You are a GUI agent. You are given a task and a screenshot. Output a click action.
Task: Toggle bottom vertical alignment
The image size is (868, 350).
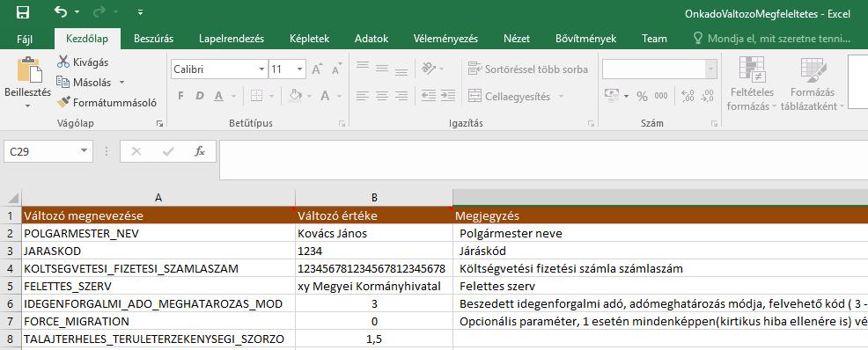click(x=401, y=71)
